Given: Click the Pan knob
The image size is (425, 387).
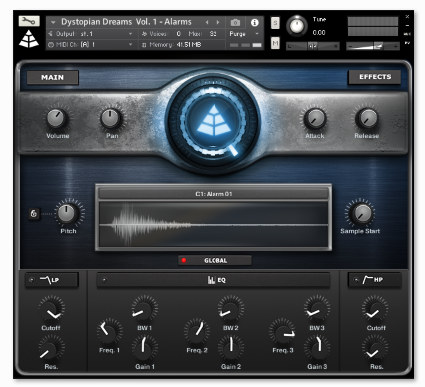Looking at the screenshot, I should 111,118.
